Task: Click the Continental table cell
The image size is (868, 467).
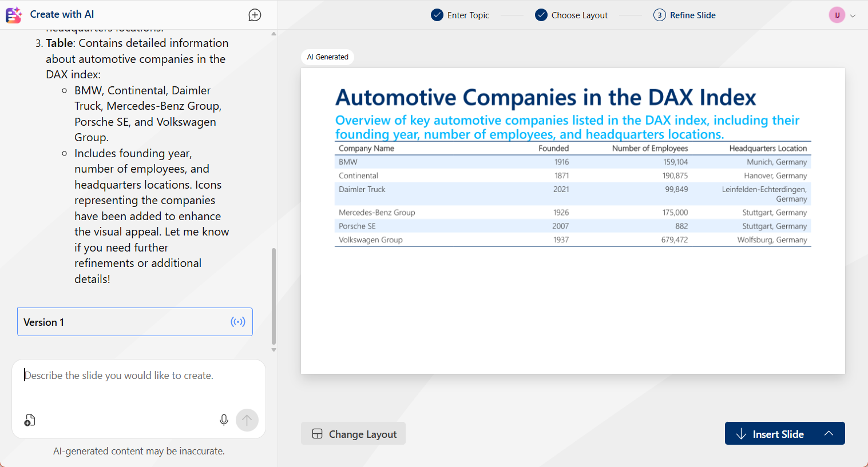Action: tap(358, 175)
